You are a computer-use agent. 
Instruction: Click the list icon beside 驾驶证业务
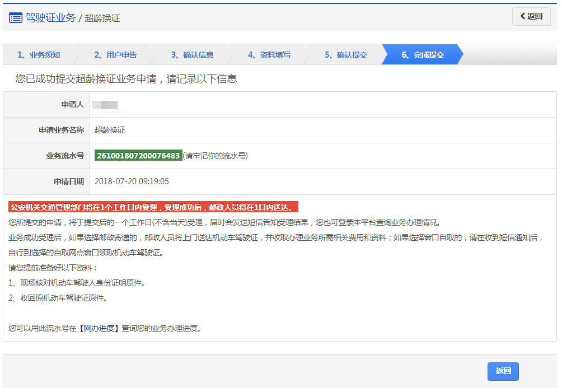pos(16,18)
